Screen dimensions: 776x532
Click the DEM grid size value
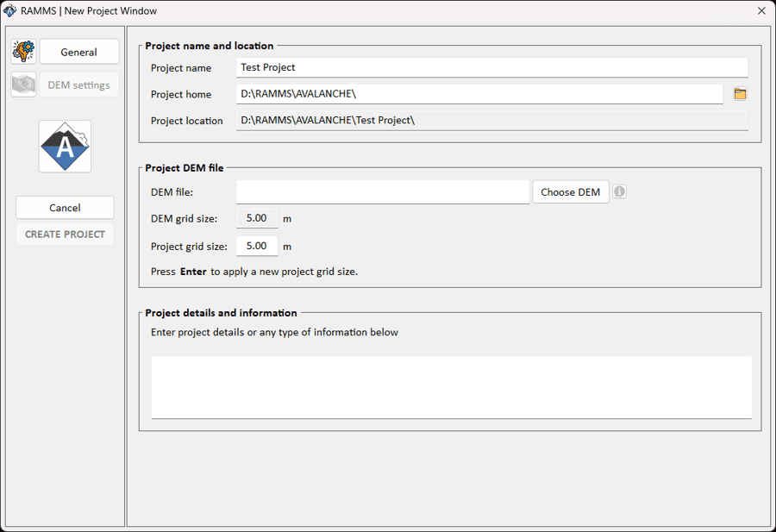pos(257,218)
